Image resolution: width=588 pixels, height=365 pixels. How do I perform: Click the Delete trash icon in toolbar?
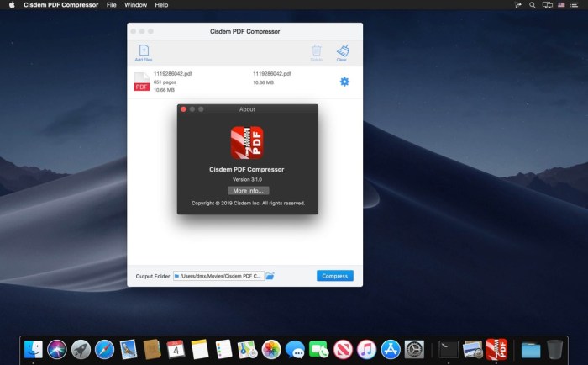click(x=317, y=51)
